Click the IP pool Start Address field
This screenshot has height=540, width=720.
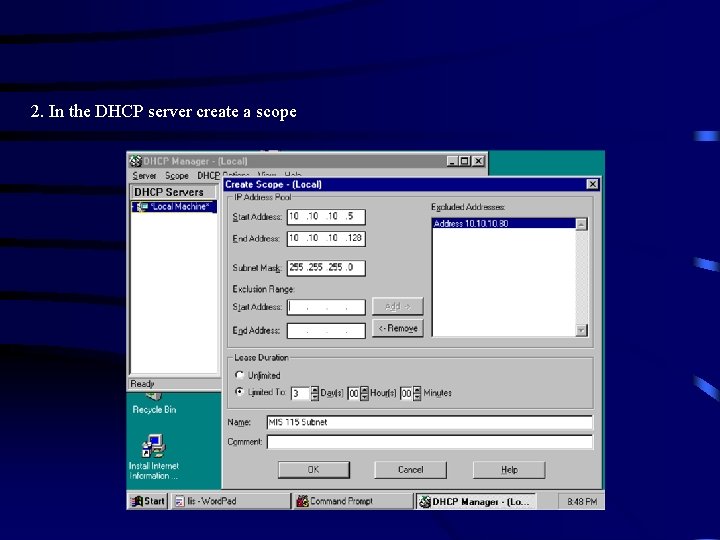326,217
